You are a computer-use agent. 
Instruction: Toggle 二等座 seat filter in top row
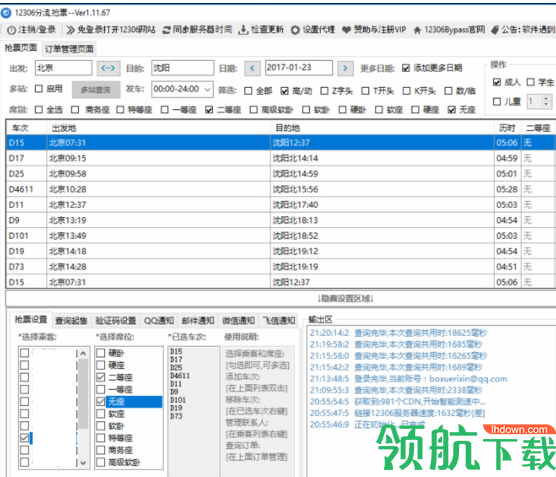click(x=209, y=110)
